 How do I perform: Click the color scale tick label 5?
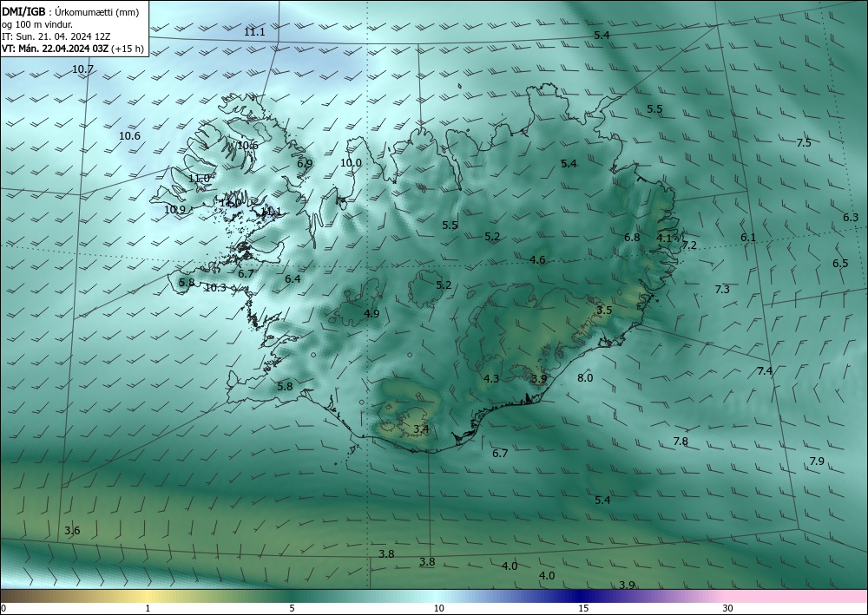click(292, 609)
